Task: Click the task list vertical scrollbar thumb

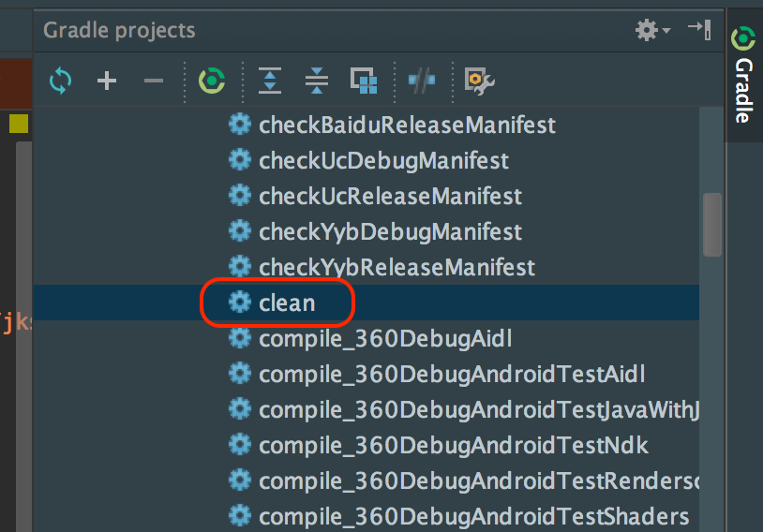Action: coord(712,224)
